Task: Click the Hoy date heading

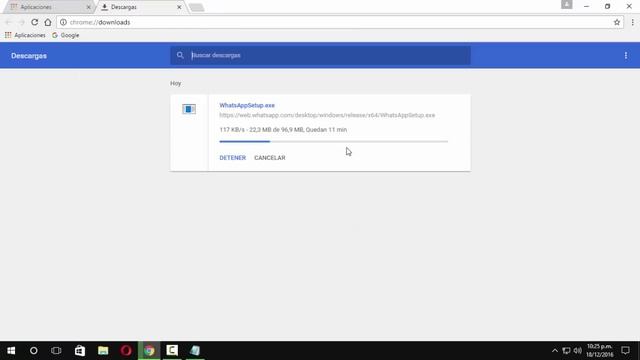Action: pos(176,83)
